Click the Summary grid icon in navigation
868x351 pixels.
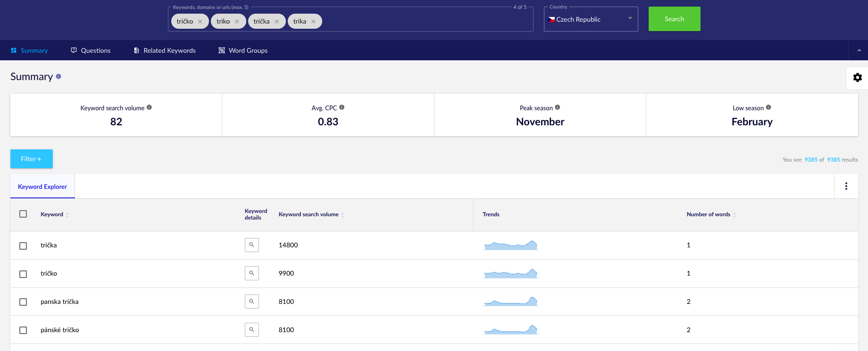tap(14, 50)
